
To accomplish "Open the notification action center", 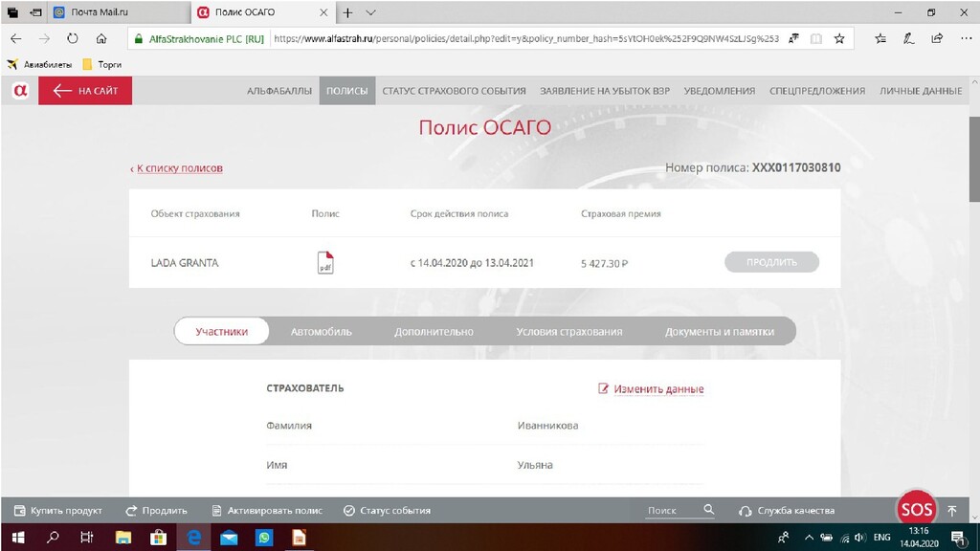I will point(958,538).
